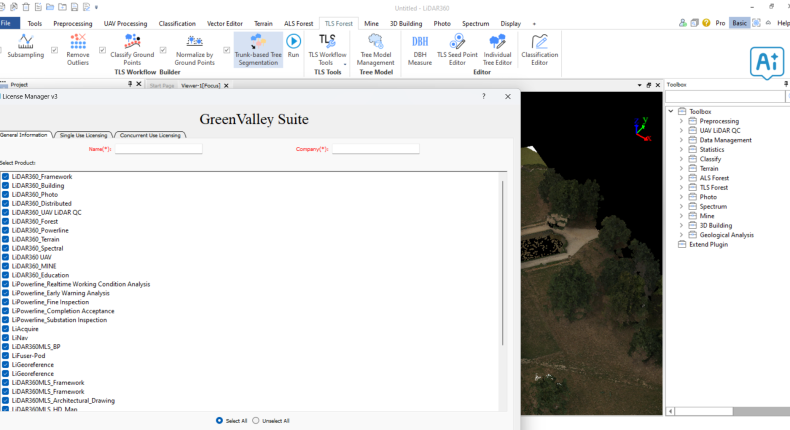
Task: Open the Subsampling tool
Action: point(26,46)
